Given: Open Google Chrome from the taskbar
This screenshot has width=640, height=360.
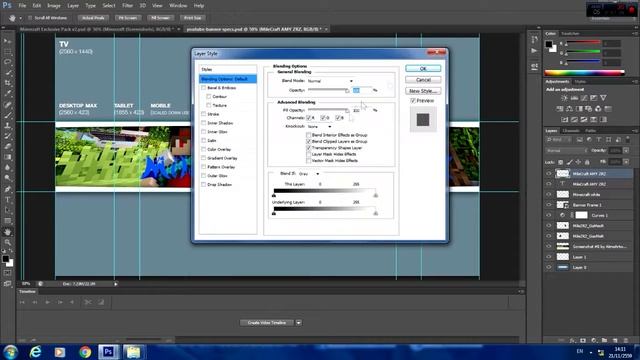Looking at the screenshot, I should pos(85,351).
